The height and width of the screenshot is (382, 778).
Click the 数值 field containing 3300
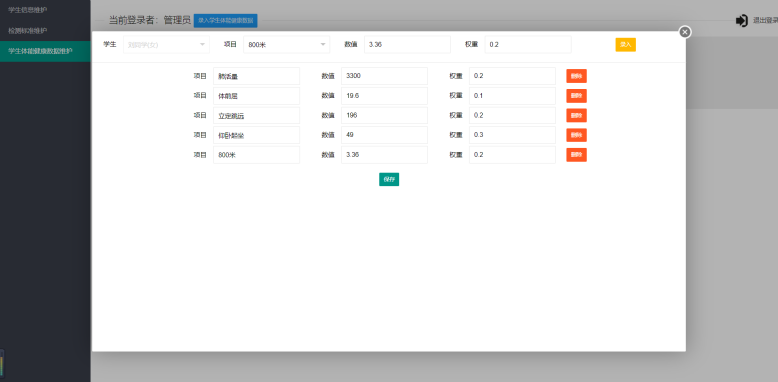tap(385, 76)
